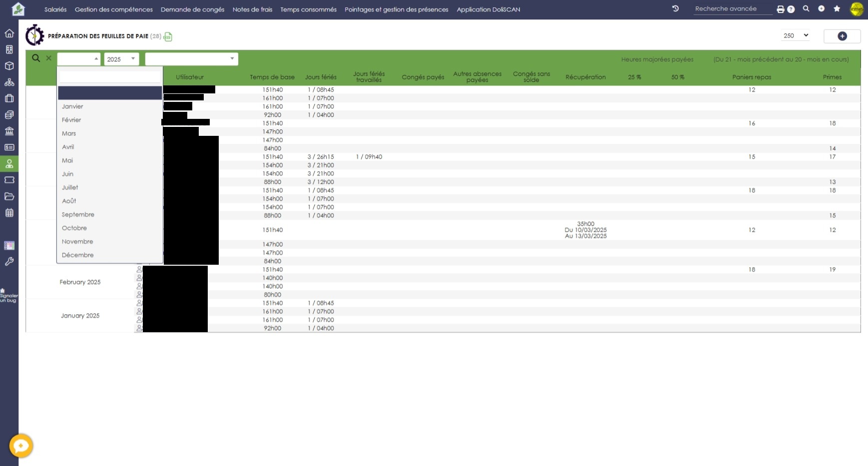Click the Utilisateur column header

pos(190,77)
